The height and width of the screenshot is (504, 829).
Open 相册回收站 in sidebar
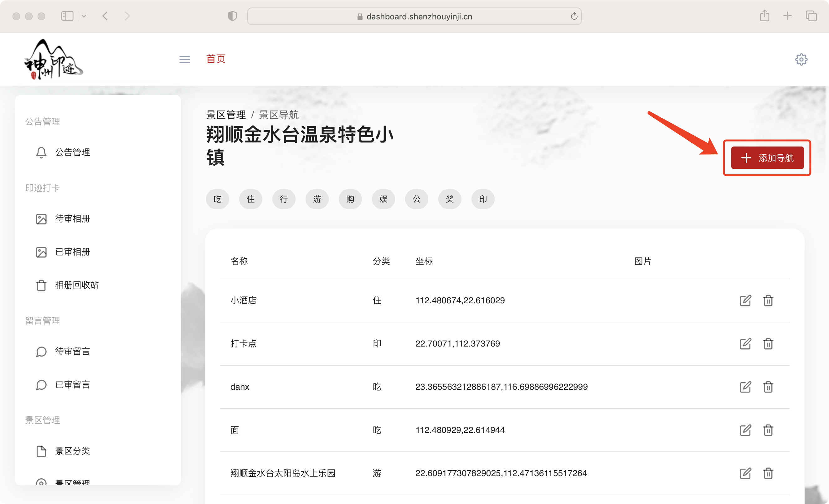77,285
